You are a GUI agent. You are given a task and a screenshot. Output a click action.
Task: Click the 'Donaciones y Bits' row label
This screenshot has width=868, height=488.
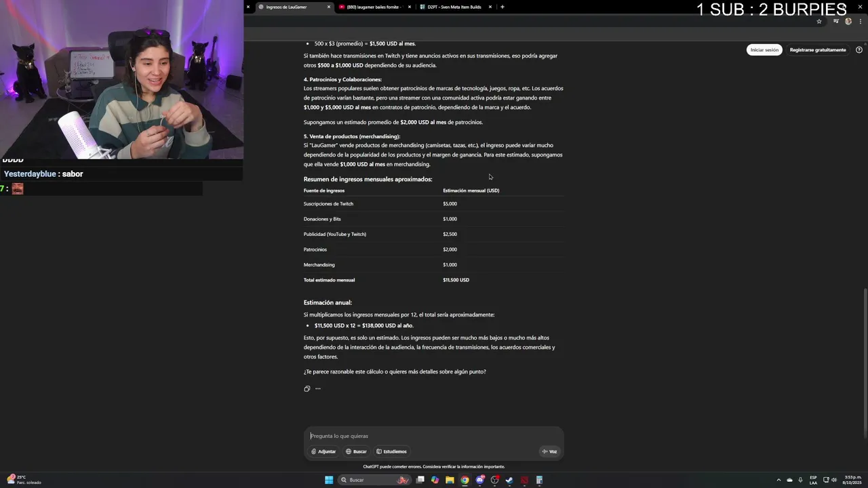pyautogui.click(x=322, y=219)
